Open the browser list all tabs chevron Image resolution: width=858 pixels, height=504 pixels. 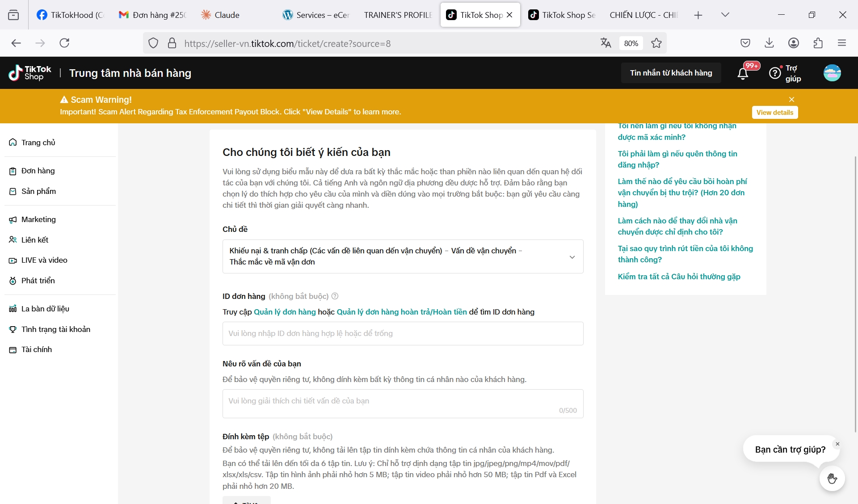click(725, 15)
